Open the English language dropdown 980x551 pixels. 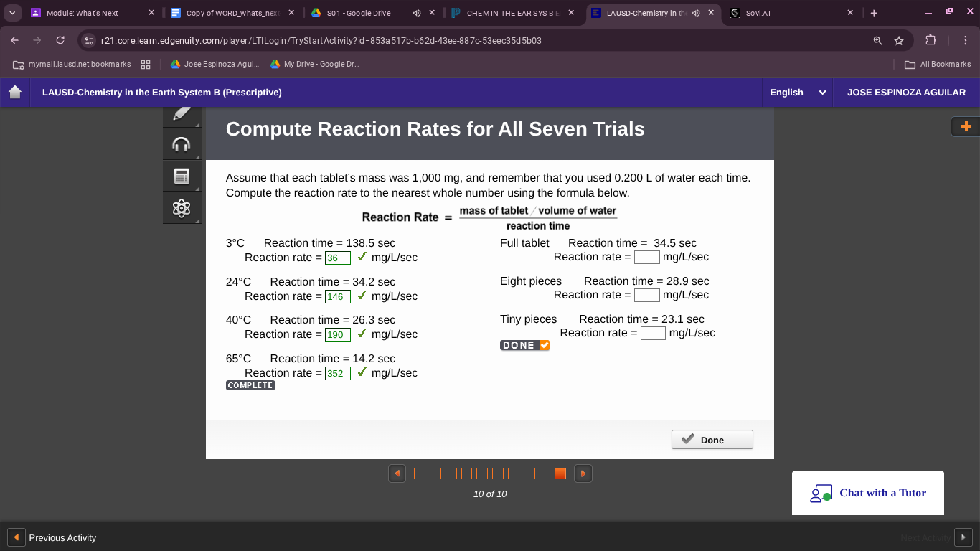pos(797,92)
